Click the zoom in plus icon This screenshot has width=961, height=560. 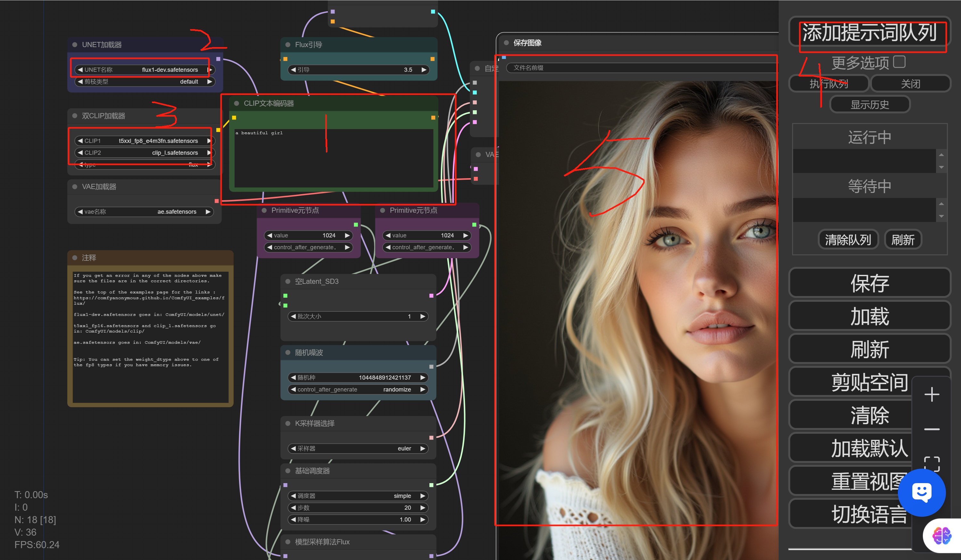(x=932, y=394)
